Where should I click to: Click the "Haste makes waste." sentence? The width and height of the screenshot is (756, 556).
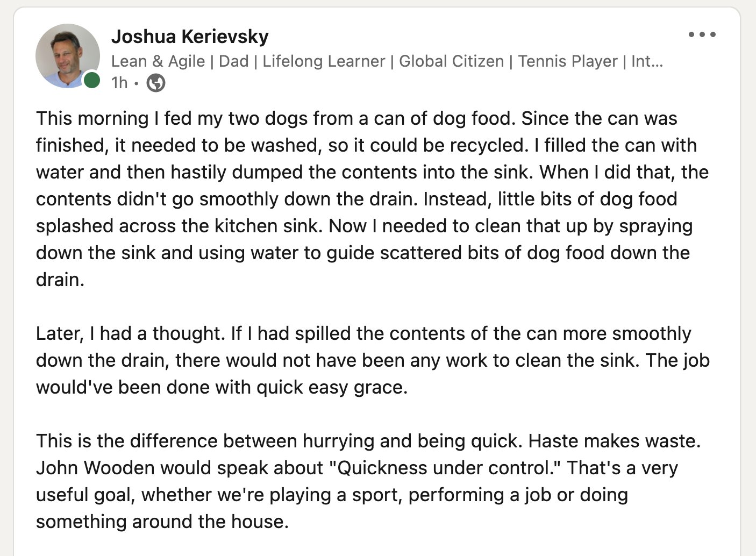coord(615,441)
